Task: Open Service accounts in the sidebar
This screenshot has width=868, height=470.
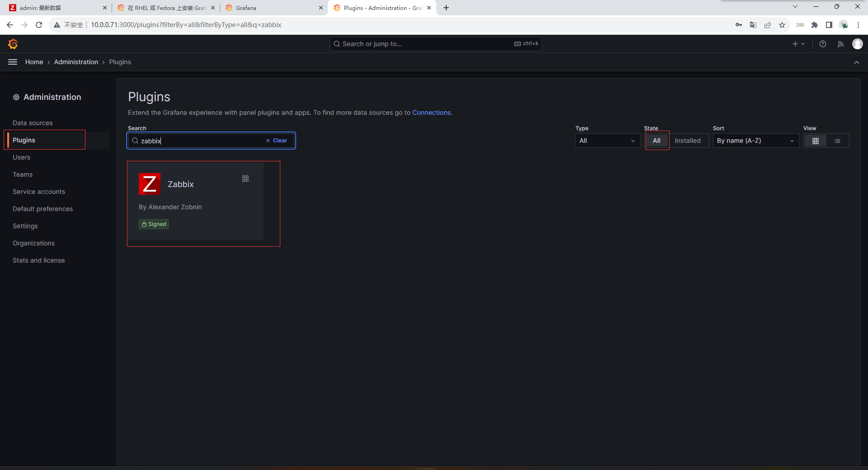Action: click(39, 192)
